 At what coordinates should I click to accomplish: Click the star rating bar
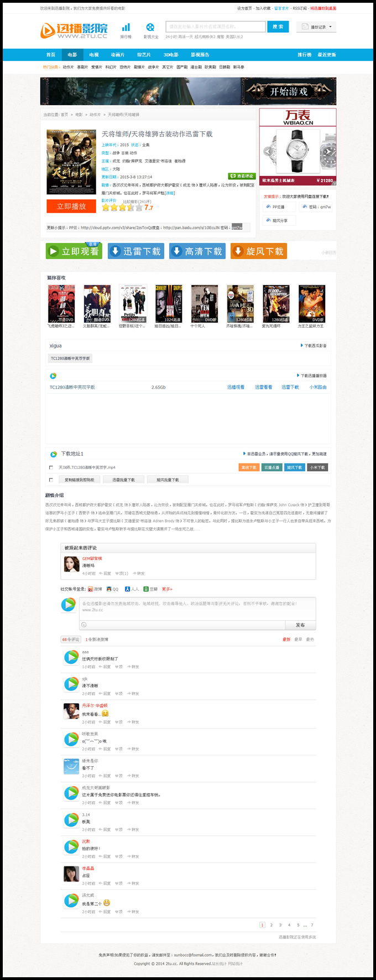coord(123,208)
